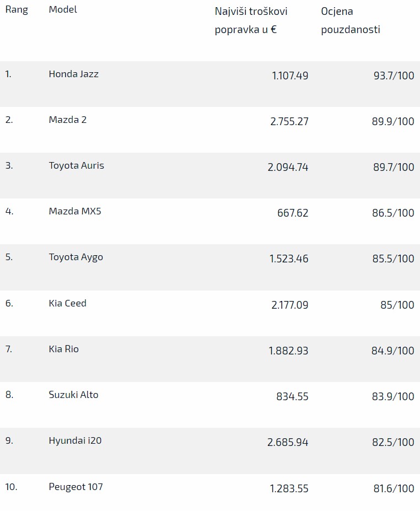Select the 81.6/100 reliability score
Viewport: 420px width, 511px height.
tap(394, 488)
